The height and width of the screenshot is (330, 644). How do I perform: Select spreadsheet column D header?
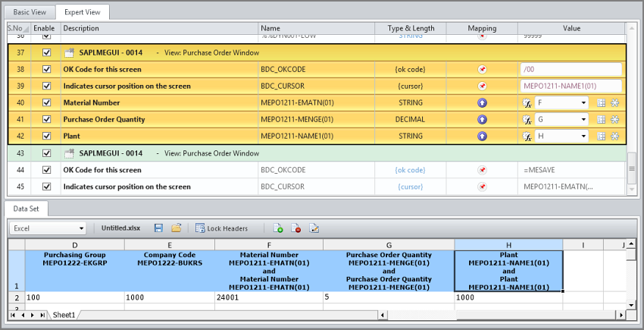74,245
